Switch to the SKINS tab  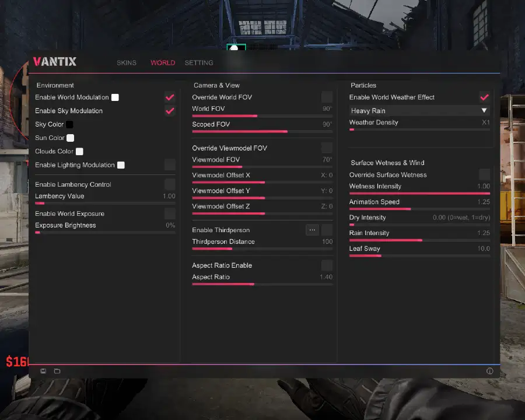(127, 62)
